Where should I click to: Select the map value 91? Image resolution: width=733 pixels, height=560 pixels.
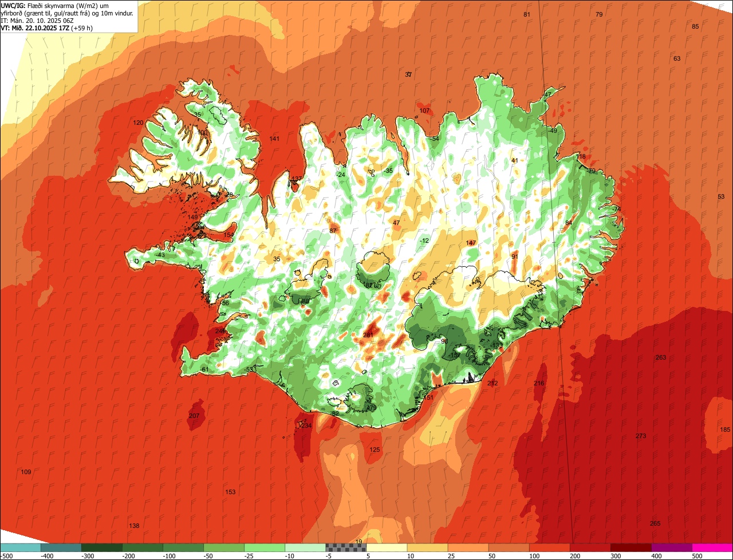point(515,257)
